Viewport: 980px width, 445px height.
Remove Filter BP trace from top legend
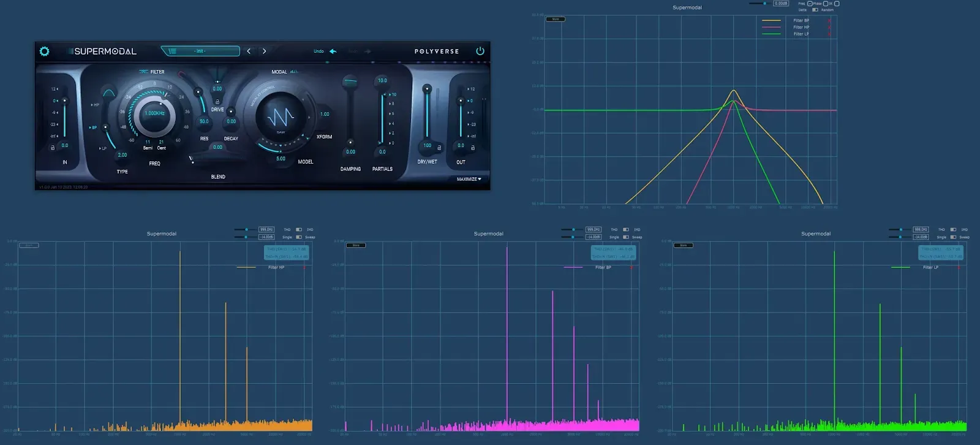coord(829,21)
